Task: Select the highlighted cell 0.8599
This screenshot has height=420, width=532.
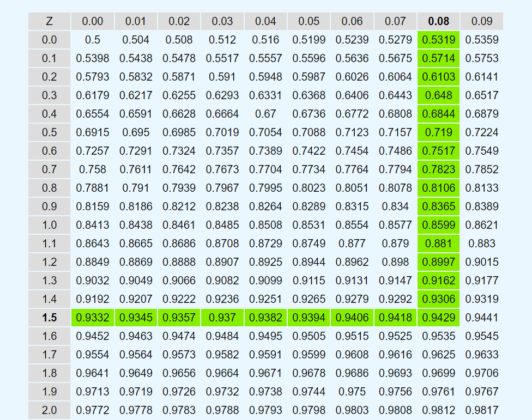Action: pyautogui.click(x=438, y=225)
